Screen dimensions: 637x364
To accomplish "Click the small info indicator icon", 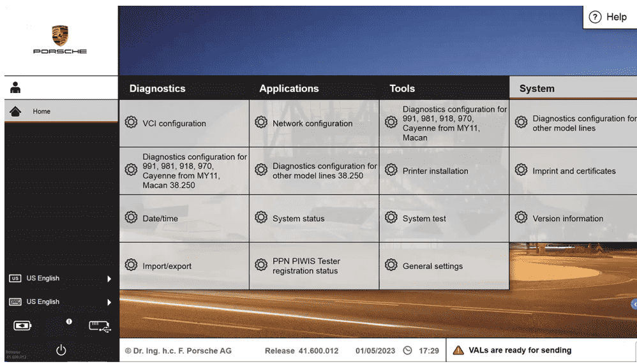I will pyautogui.click(x=69, y=321).
